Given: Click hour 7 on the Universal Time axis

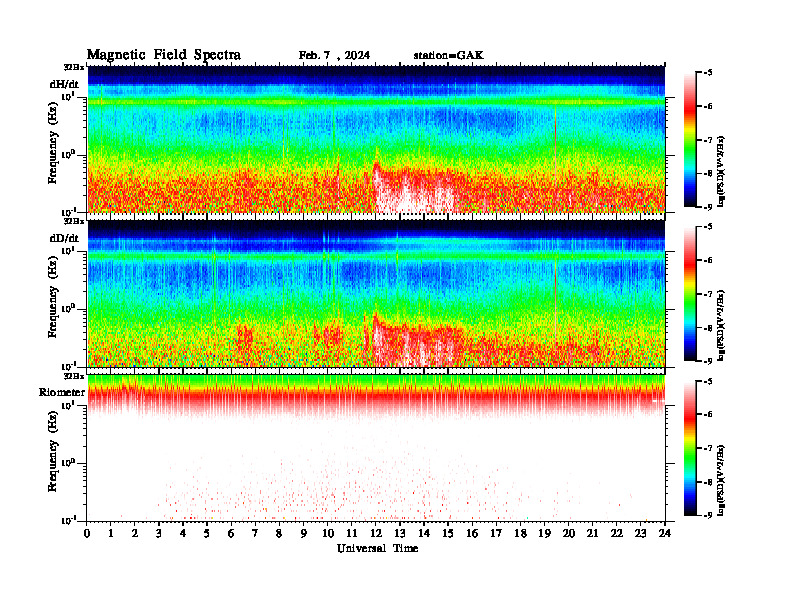Looking at the screenshot, I should pyautogui.click(x=256, y=533).
